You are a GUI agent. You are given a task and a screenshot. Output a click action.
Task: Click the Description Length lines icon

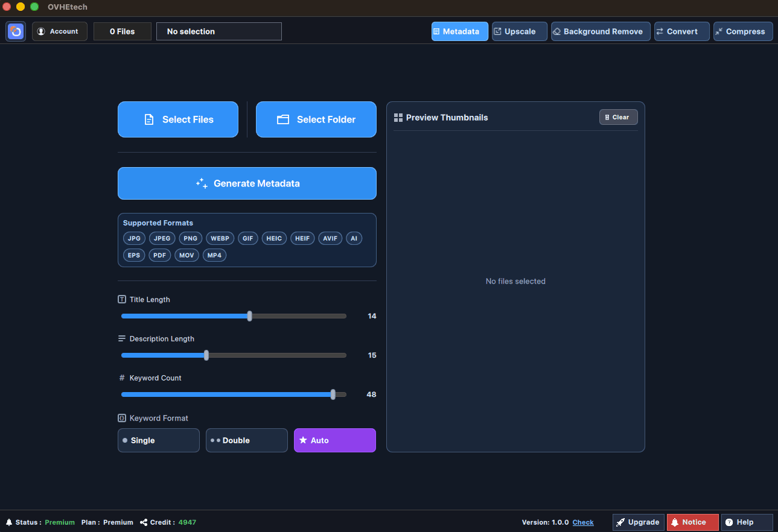[123, 338]
